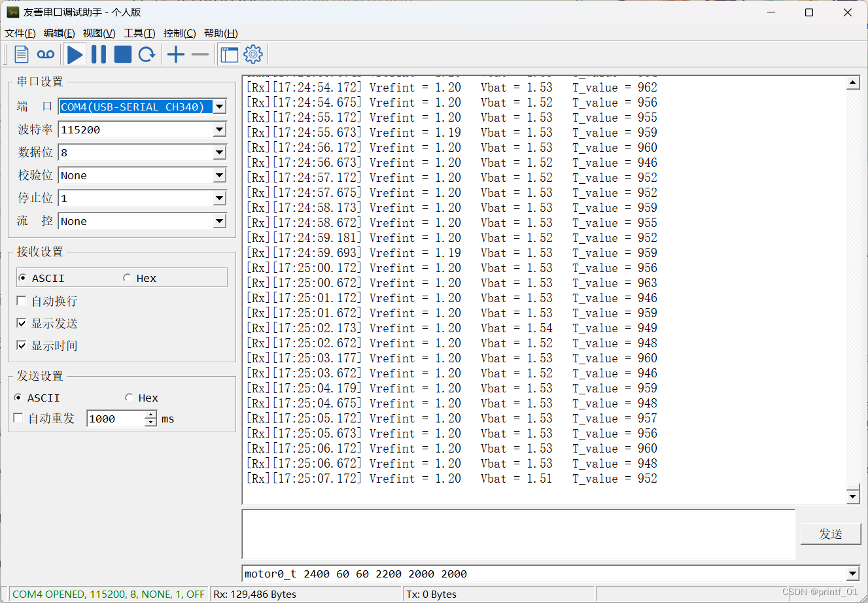Click the receive log scrollbar up arrow

pyautogui.click(x=852, y=82)
